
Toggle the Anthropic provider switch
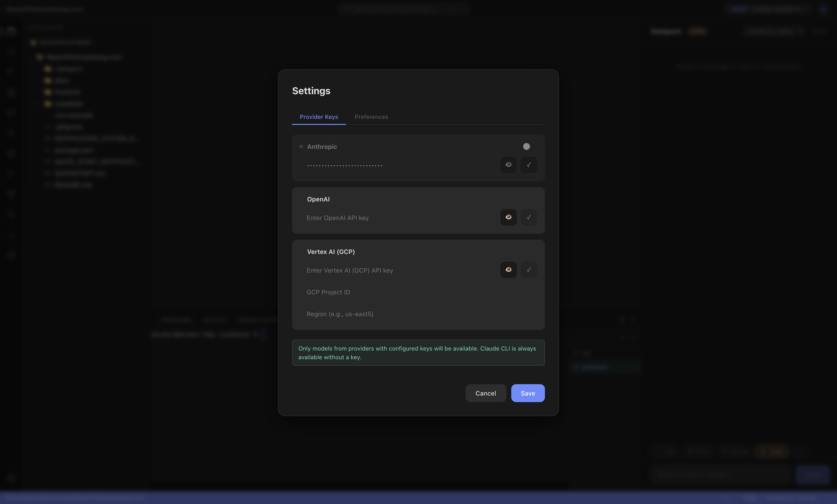coord(526,146)
